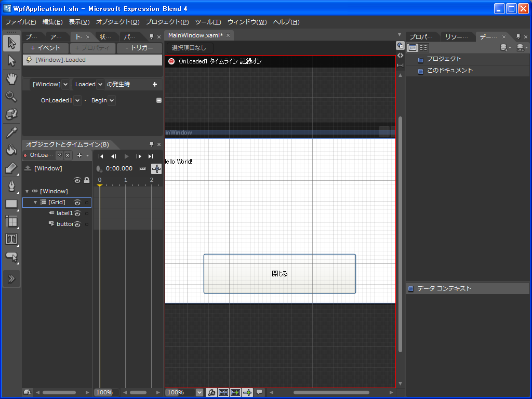
Task: Click the timeline snapping options ruler icon
Action: pyautogui.click(x=142, y=169)
